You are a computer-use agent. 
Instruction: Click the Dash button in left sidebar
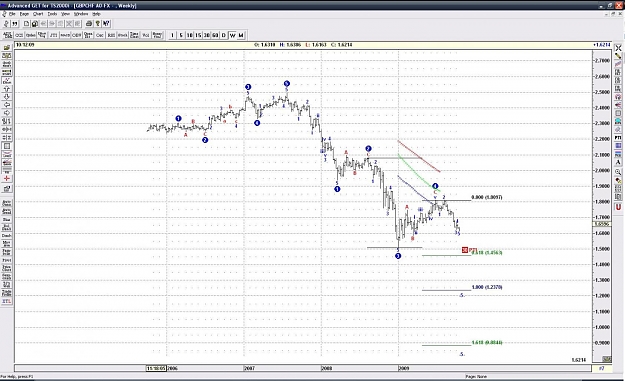click(7, 236)
